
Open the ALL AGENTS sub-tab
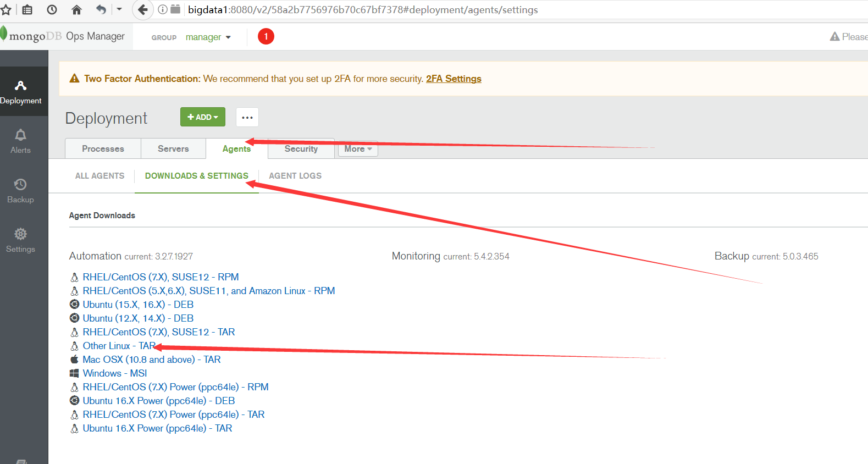pos(99,176)
